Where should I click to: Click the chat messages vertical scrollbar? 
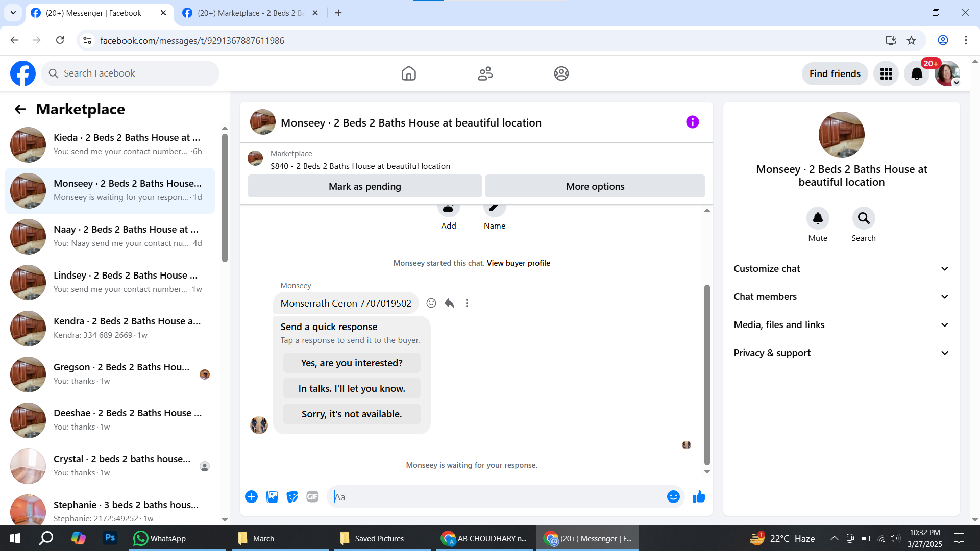pos(707,375)
